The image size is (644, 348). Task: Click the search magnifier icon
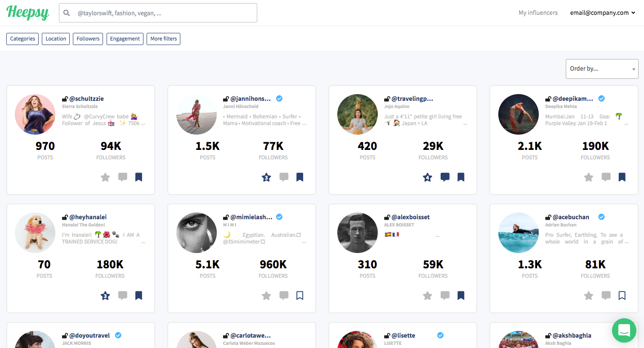(x=67, y=13)
